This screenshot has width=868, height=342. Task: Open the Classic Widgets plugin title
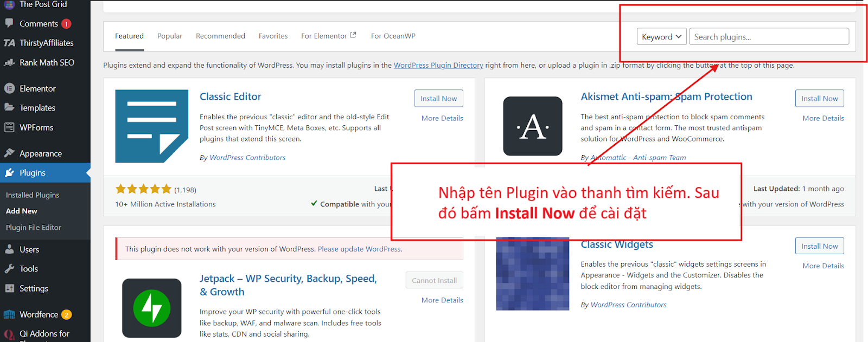coord(617,245)
